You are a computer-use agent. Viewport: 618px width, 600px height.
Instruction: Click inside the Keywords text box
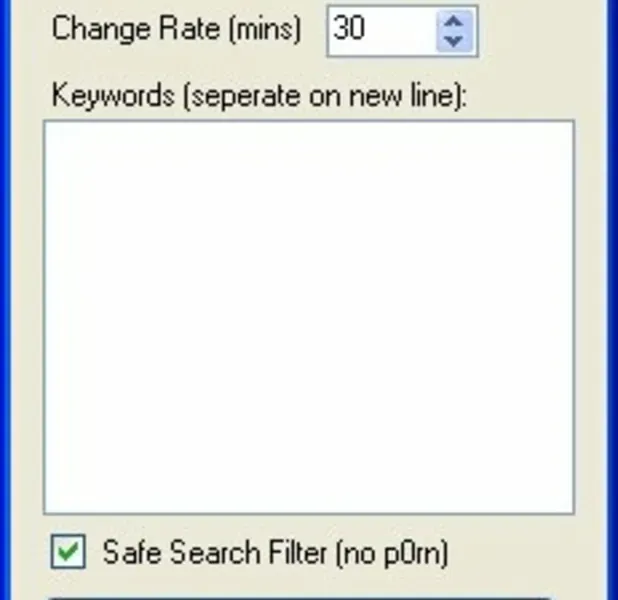click(308, 316)
